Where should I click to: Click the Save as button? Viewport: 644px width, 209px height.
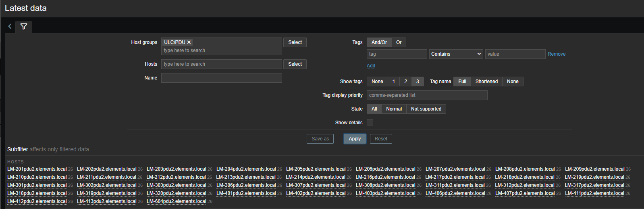click(x=320, y=139)
